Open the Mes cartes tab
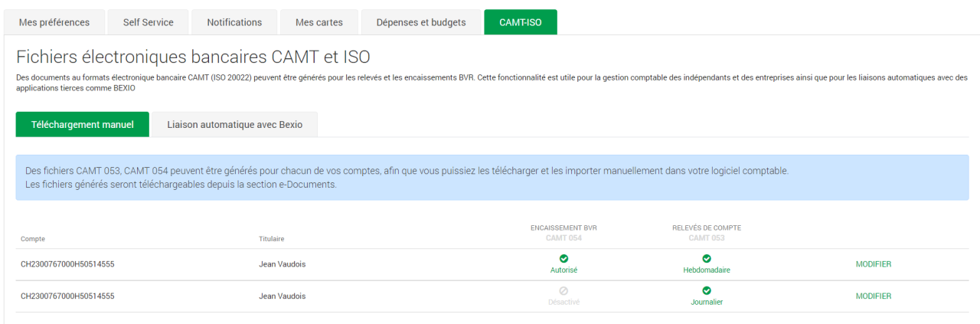Viewport: 980px width, 324px height. coord(319,22)
